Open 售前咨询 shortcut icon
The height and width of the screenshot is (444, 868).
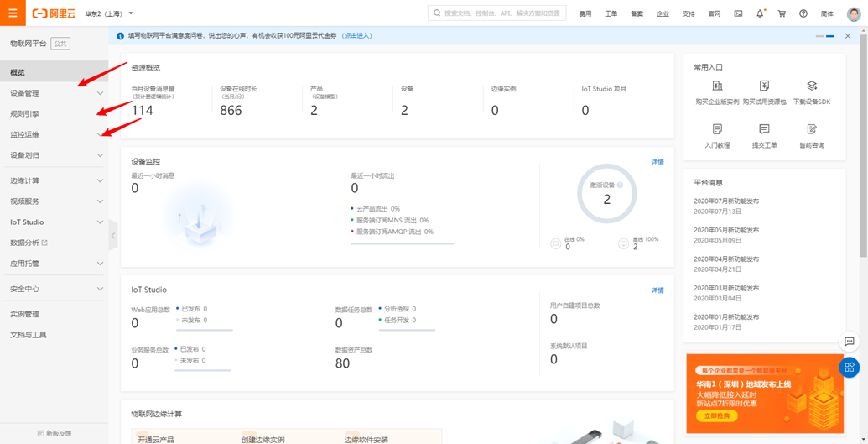(812, 129)
